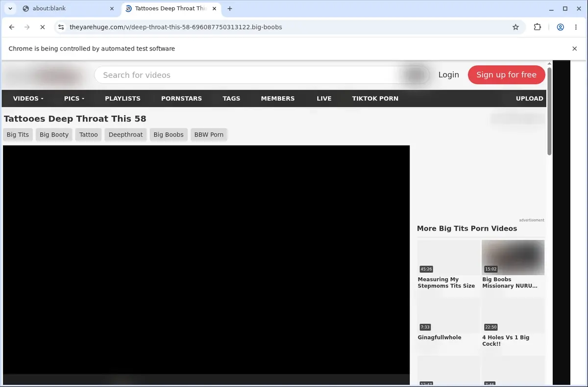Stop page loading with the X button

coord(43,27)
